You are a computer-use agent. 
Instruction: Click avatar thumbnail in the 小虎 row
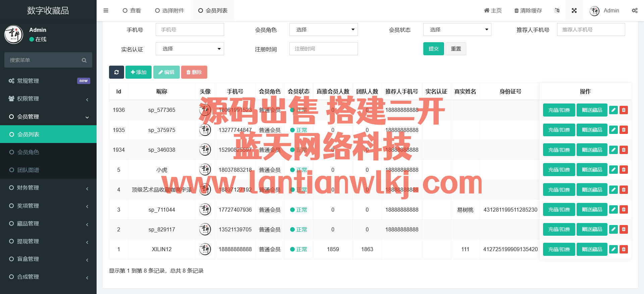tap(205, 170)
